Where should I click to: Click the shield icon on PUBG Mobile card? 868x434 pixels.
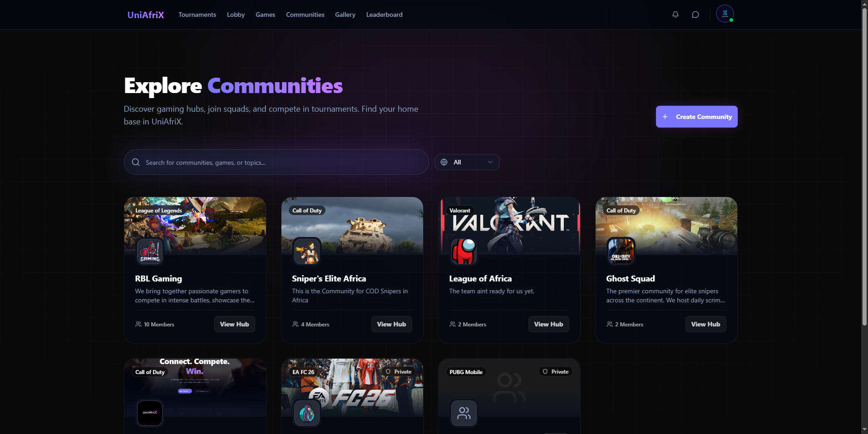click(545, 372)
